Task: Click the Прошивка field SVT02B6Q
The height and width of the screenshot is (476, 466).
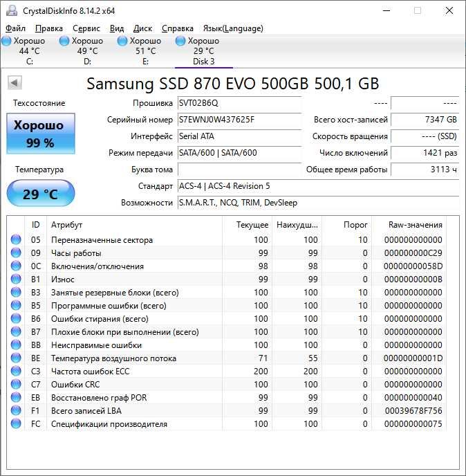Action: pos(239,103)
